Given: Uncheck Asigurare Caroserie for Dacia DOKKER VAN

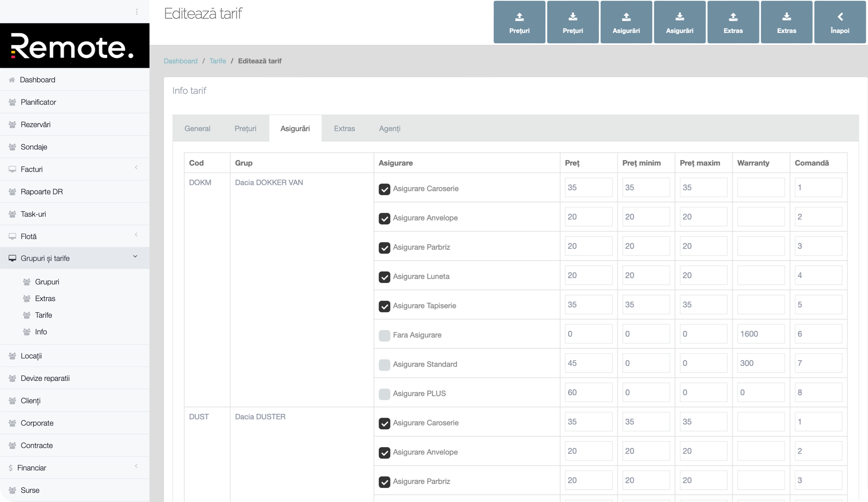Looking at the screenshot, I should (x=384, y=189).
